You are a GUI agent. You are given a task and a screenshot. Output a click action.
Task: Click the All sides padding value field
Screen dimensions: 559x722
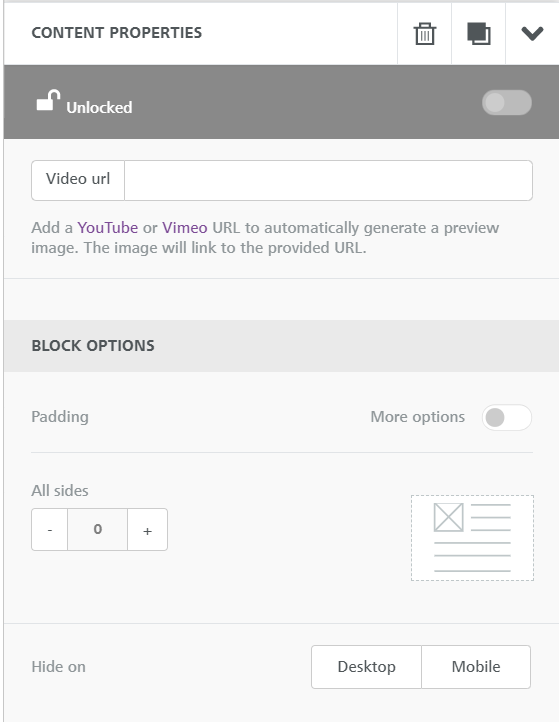point(98,530)
